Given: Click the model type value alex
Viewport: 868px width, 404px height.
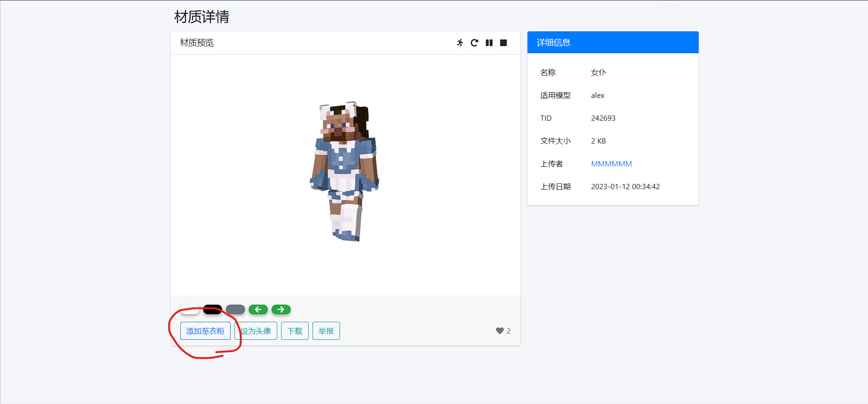Looking at the screenshot, I should [x=598, y=95].
